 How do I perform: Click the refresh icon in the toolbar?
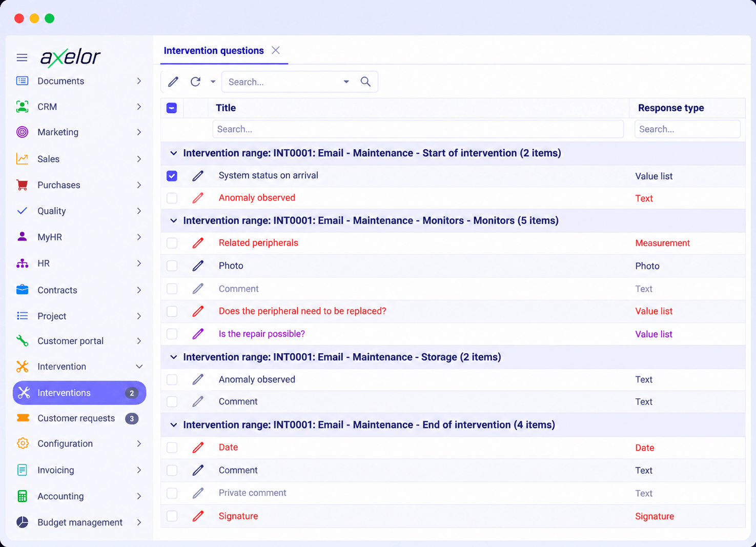pyautogui.click(x=195, y=82)
